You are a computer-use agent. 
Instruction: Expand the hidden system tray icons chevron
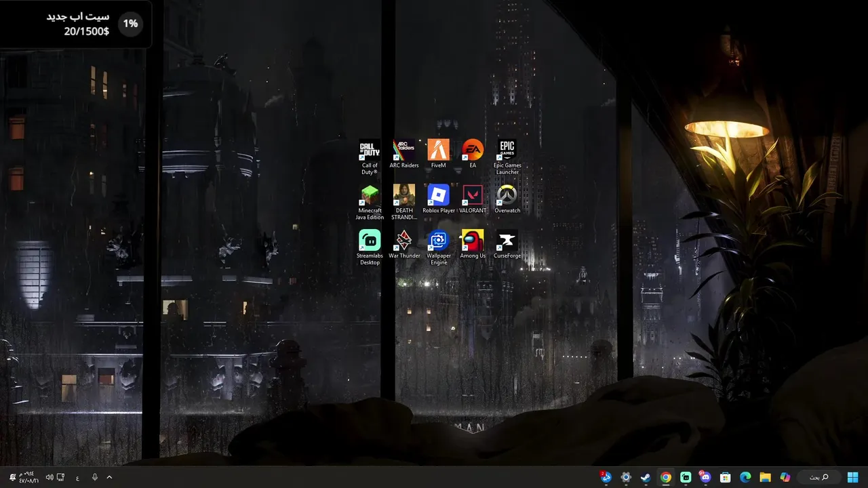pyautogui.click(x=109, y=477)
